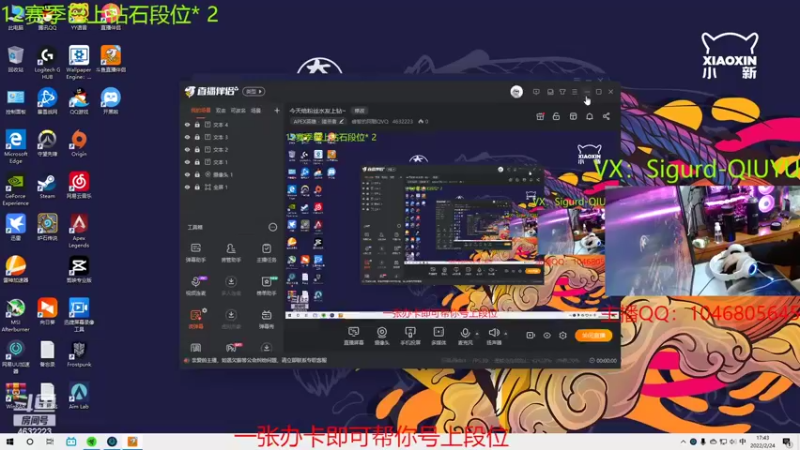The height and width of the screenshot is (450, 800).
Task: Open the orange highlighted toolbox tool
Action: (196, 319)
